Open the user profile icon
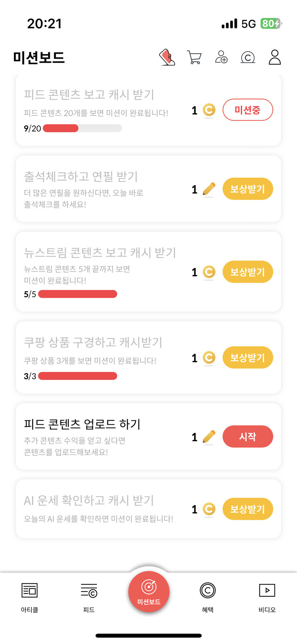This screenshot has width=297, height=644. pos(274,57)
